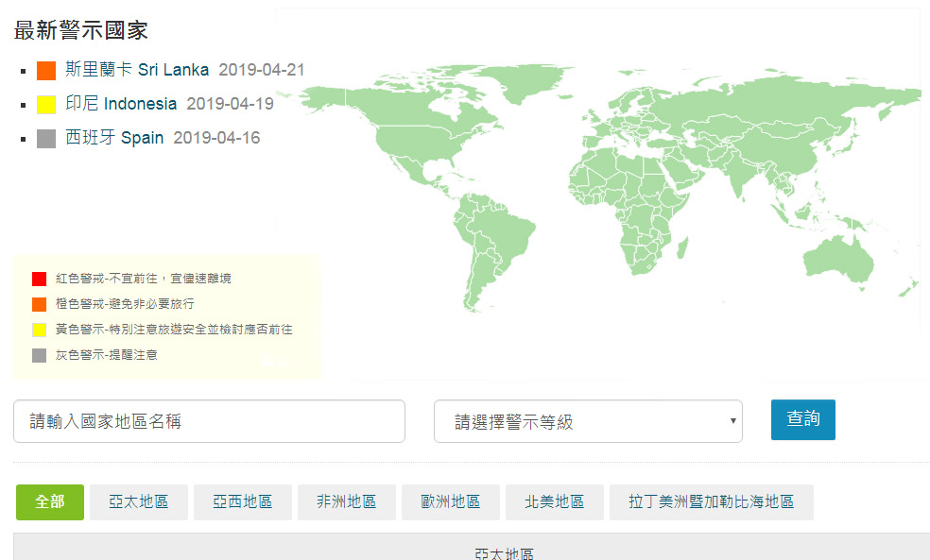Switch to the 亞西地區 tab
This screenshot has width=930, height=560.
coord(243,502)
